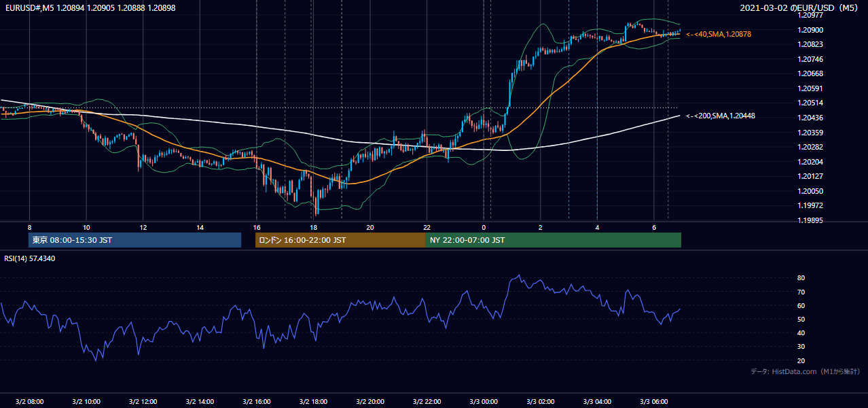Image resolution: width=868 pixels, height=408 pixels.
Task: Click hour tick 18 under the price chart
Action: click(x=313, y=227)
